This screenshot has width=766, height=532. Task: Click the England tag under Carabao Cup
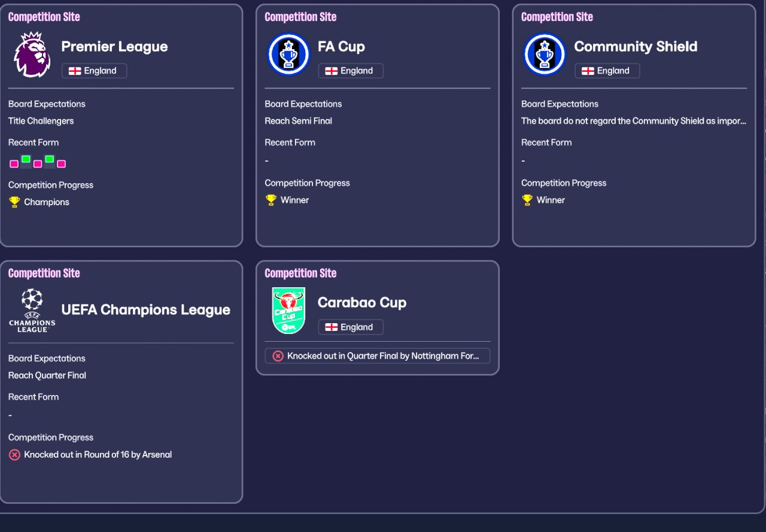pyautogui.click(x=351, y=327)
